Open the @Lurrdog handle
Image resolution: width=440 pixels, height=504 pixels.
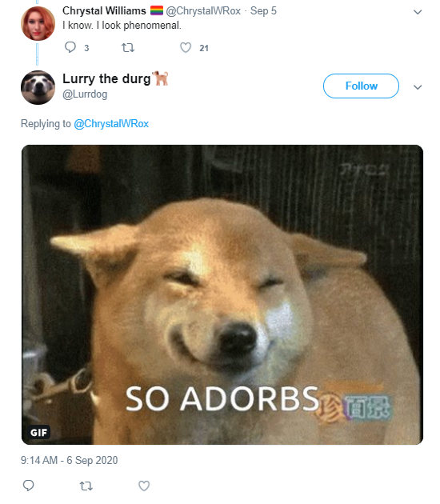tap(85, 94)
